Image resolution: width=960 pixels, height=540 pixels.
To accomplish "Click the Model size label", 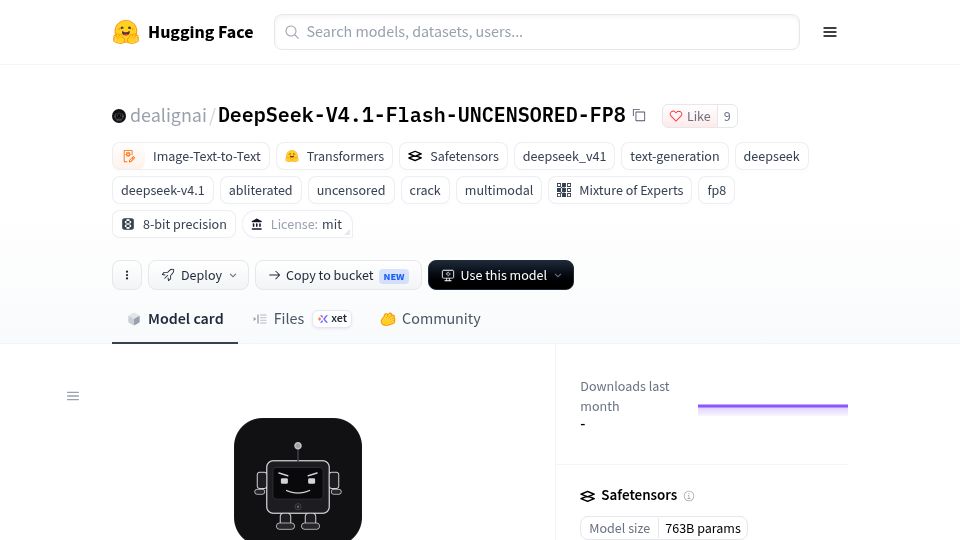I will pos(620,528).
